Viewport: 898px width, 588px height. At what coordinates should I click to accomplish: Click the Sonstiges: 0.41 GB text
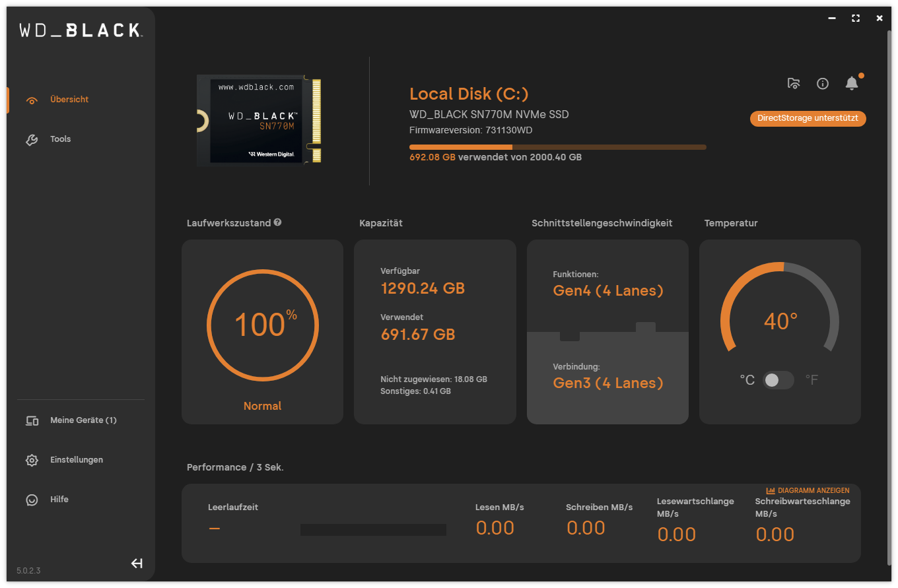[416, 391]
